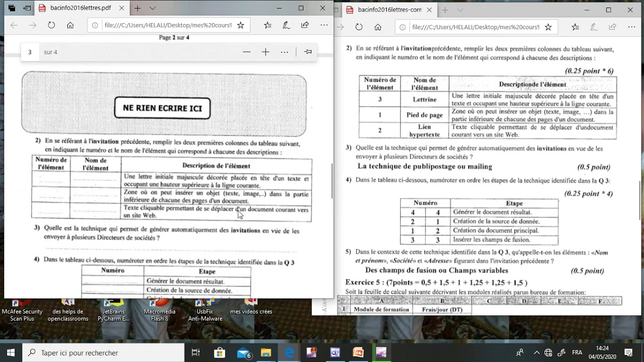Add corrigé PDF to favorites with star

[548, 27]
